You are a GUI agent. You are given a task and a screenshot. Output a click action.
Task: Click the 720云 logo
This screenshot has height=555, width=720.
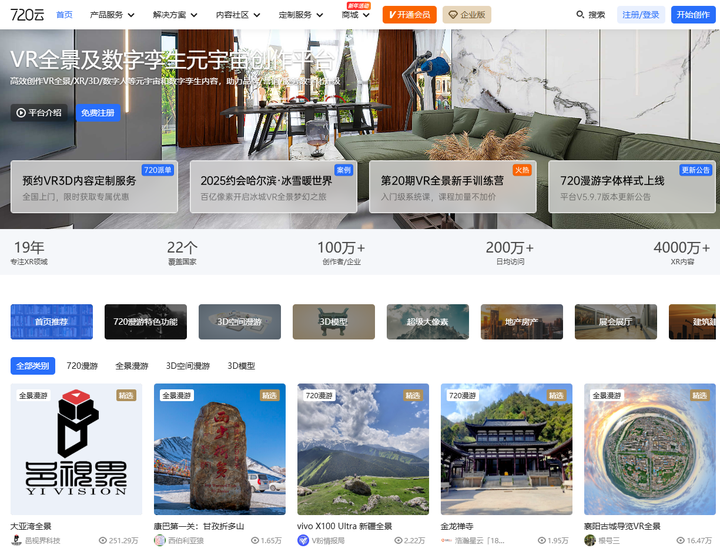27,15
